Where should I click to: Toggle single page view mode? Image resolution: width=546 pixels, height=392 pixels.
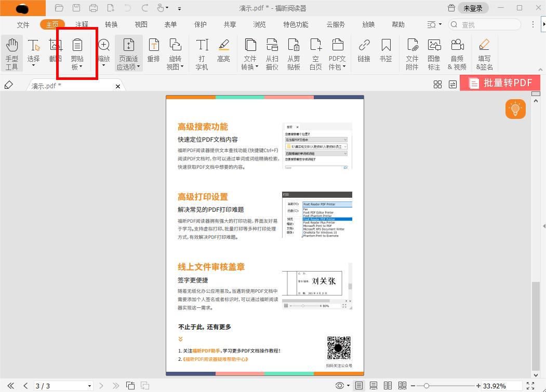pyautogui.click(x=359, y=386)
